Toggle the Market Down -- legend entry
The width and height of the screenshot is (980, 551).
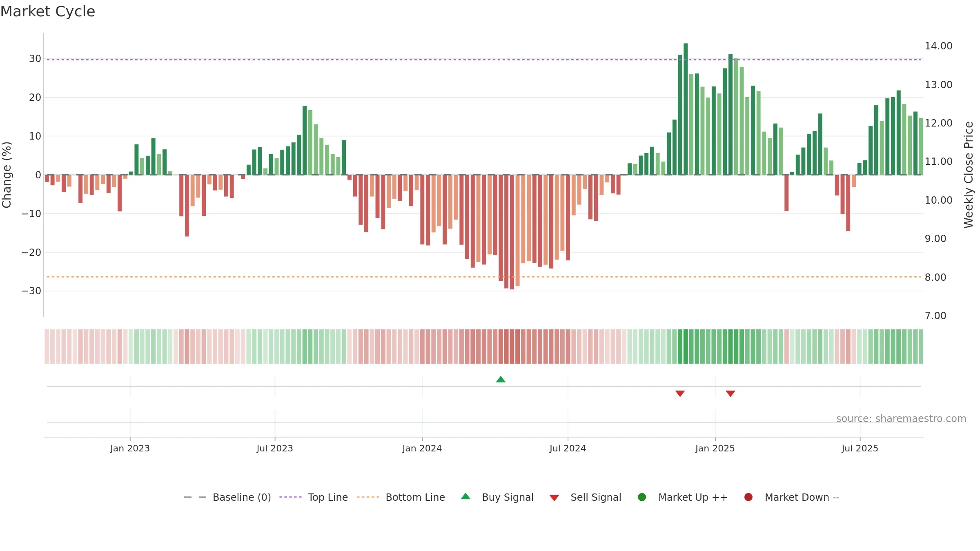pyautogui.click(x=792, y=497)
